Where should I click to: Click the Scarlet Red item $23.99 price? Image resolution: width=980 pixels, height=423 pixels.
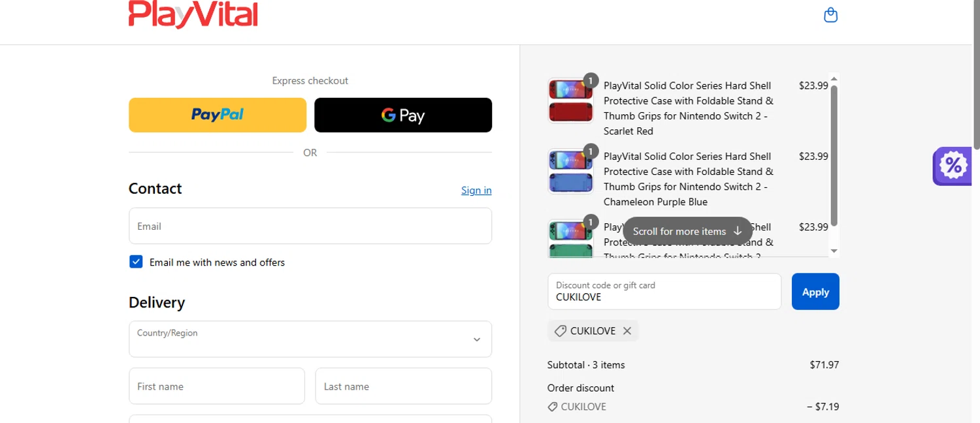pyautogui.click(x=813, y=86)
